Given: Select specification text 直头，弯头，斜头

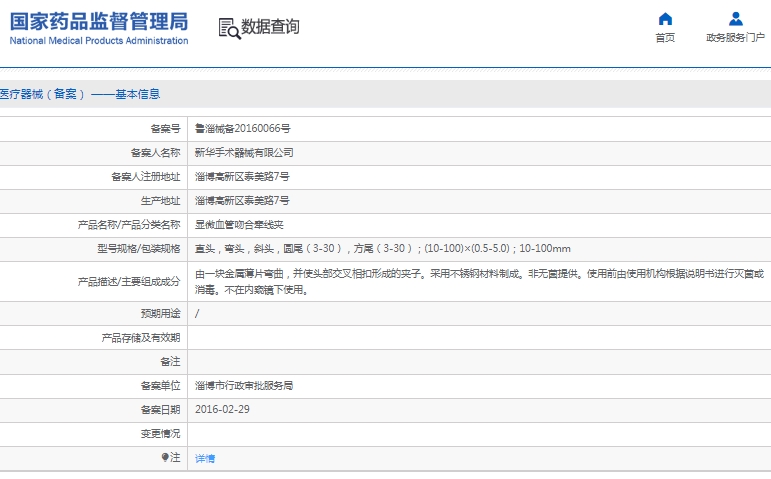Looking at the screenshot, I should [234, 248].
